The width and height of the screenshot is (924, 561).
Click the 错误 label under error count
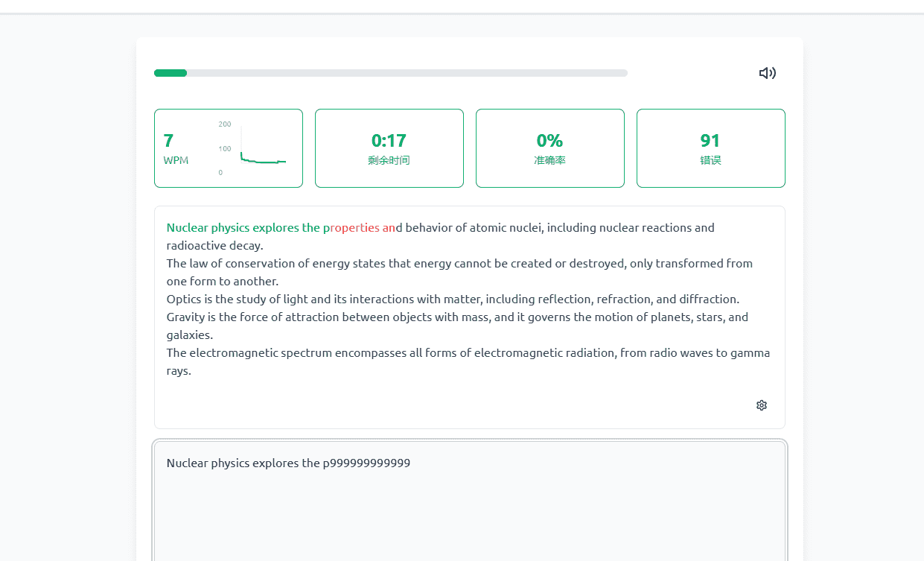click(710, 160)
